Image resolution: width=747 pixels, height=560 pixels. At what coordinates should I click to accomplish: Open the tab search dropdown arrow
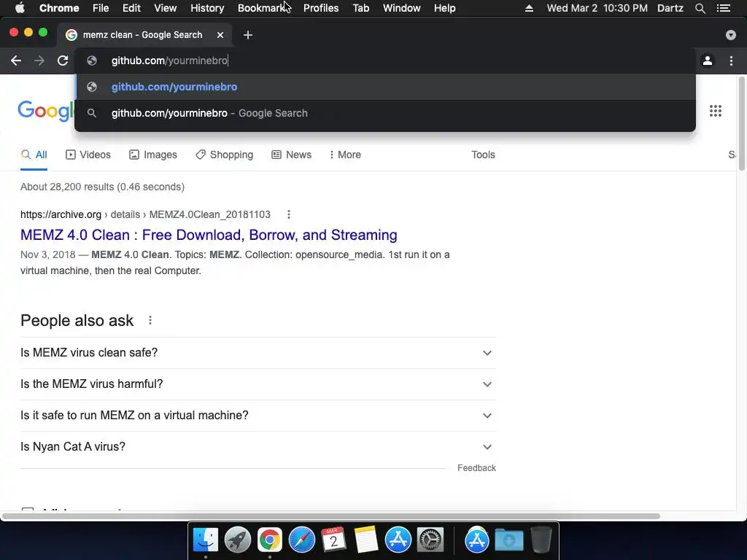(730, 35)
